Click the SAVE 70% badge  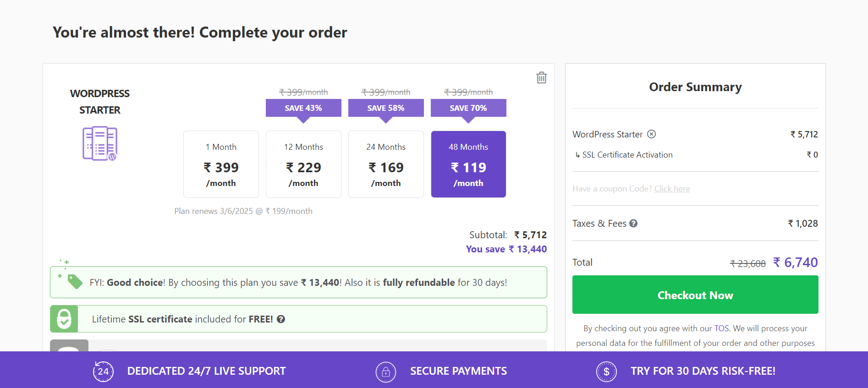pyautogui.click(x=468, y=108)
